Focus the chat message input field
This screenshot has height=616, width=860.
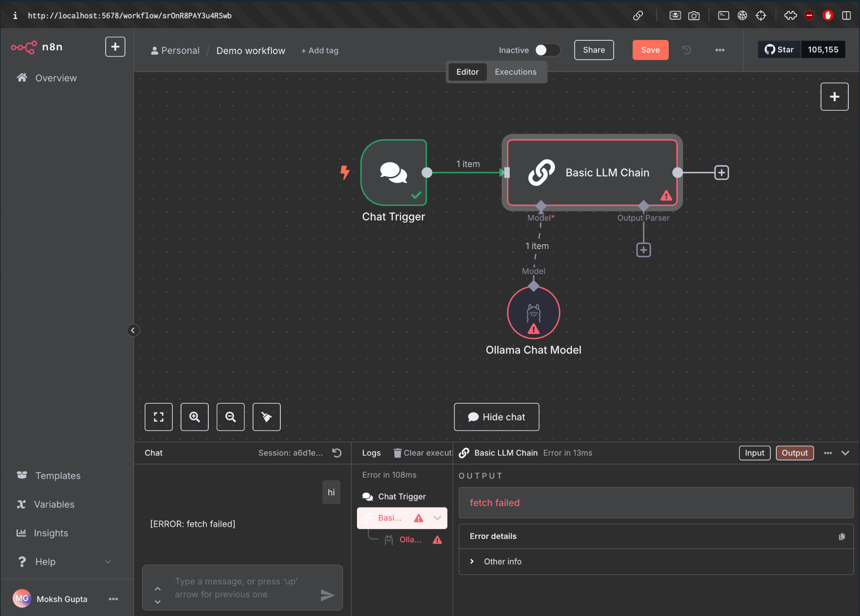(x=242, y=587)
